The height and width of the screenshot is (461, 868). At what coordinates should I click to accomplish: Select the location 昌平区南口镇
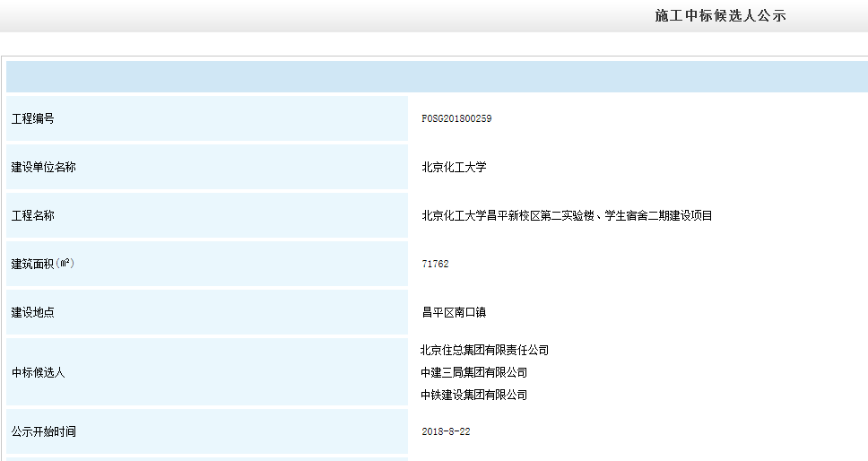pos(454,312)
